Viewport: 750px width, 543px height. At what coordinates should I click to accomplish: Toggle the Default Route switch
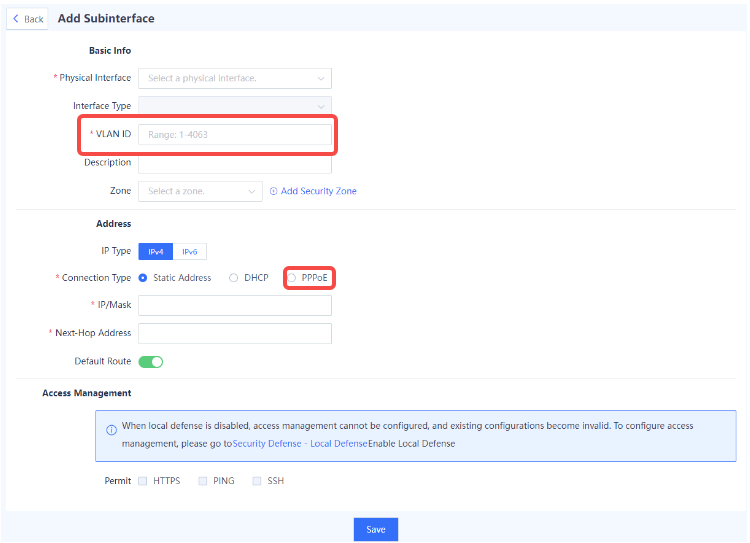tap(150, 361)
